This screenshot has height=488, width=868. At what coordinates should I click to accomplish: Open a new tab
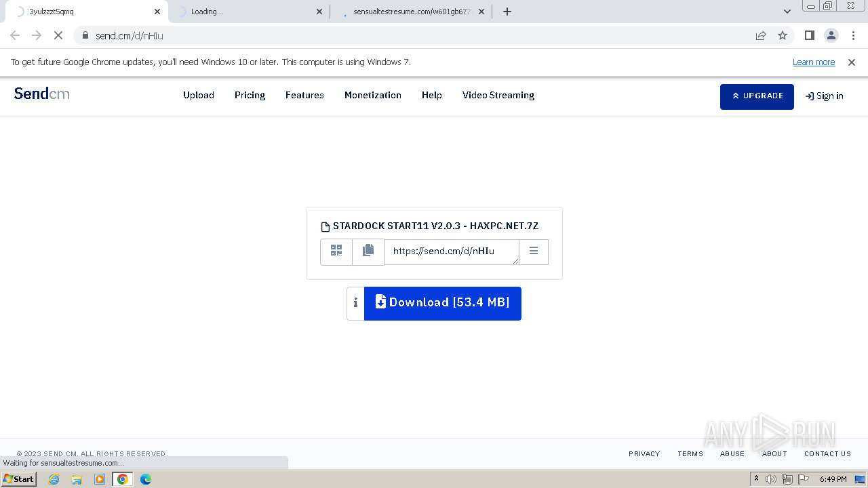tap(507, 12)
